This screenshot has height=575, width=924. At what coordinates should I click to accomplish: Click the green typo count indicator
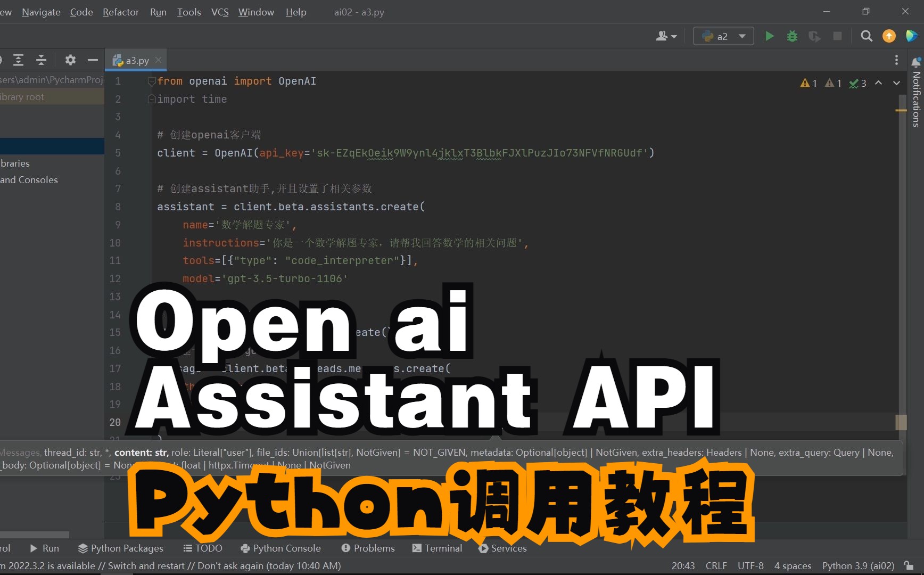tap(857, 83)
